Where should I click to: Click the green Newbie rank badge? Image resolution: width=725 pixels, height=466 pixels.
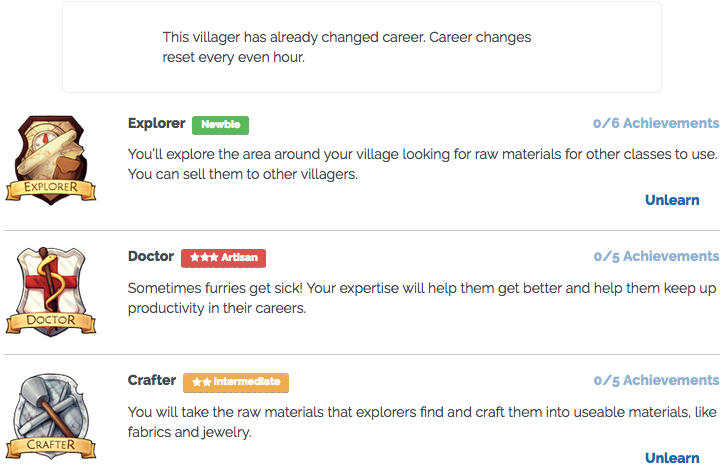pos(221,125)
